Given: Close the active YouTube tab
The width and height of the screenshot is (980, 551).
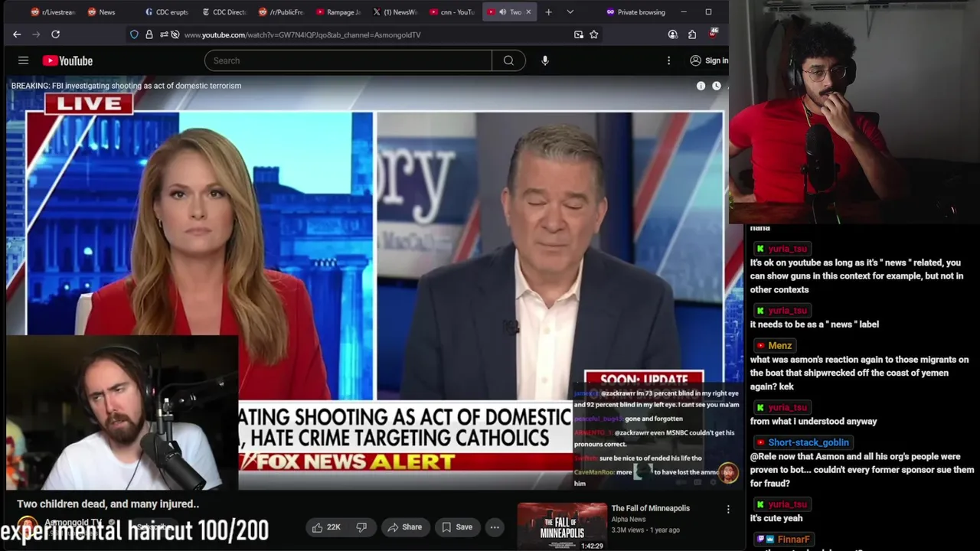Looking at the screenshot, I should tap(528, 12).
